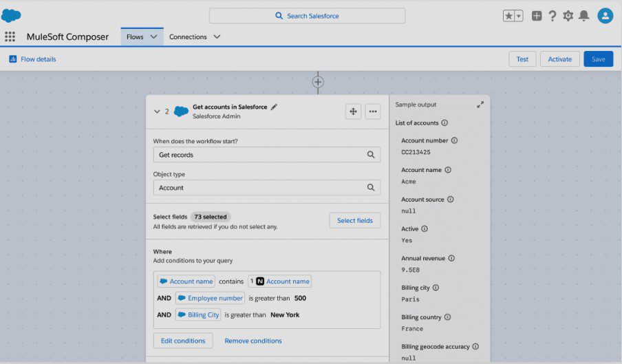Click the Favorites star icon

click(x=508, y=16)
